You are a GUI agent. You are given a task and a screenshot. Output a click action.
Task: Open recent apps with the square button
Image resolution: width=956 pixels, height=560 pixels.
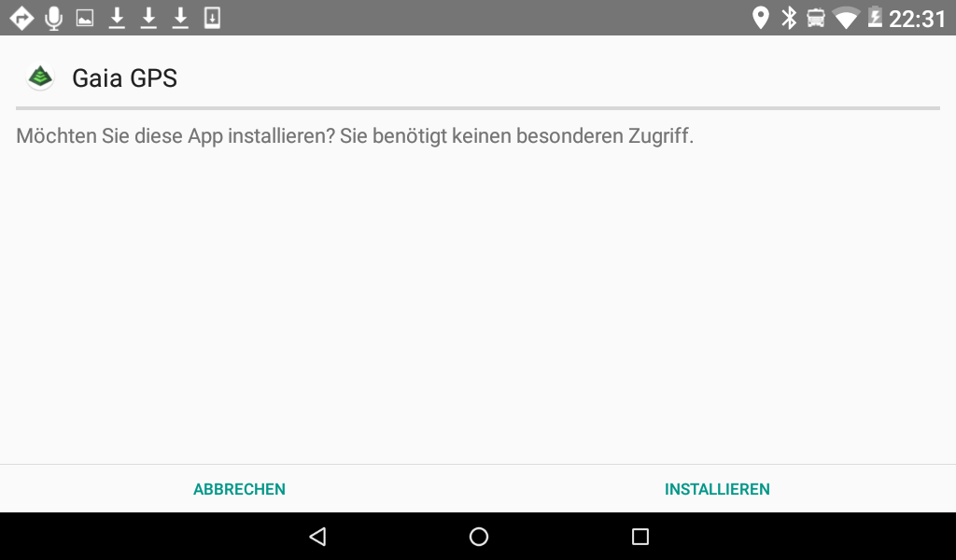[640, 537]
